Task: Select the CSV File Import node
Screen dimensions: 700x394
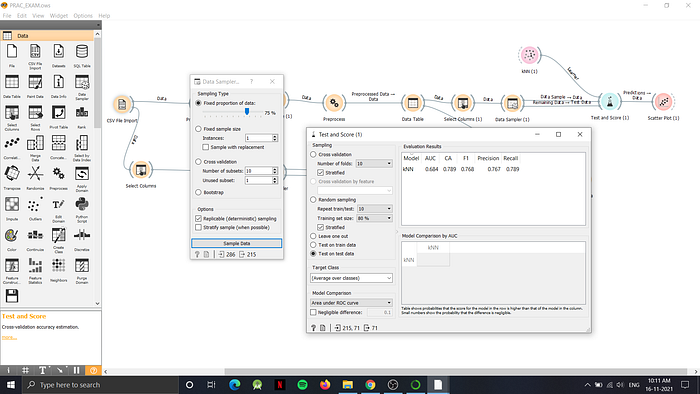Action: point(122,104)
